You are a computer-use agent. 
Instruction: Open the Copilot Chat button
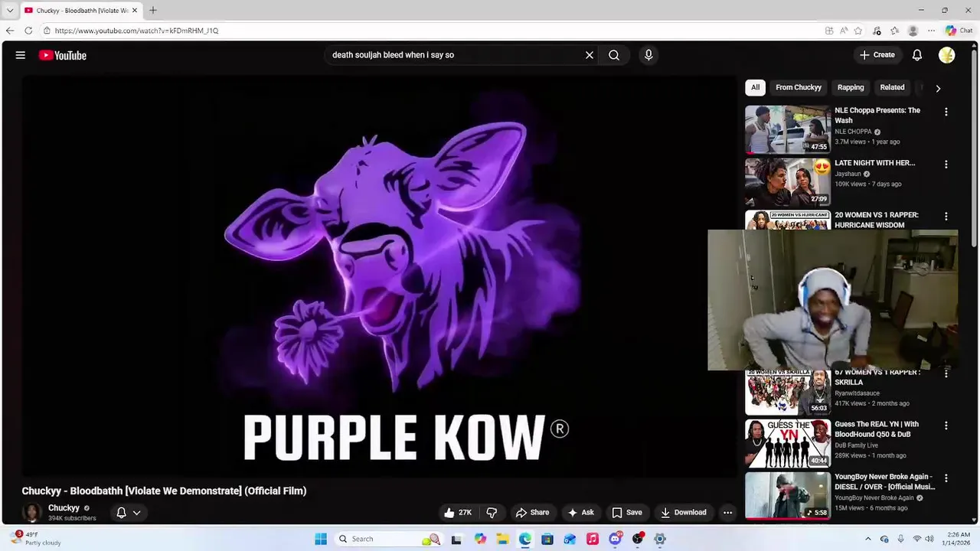(x=959, y=31)
